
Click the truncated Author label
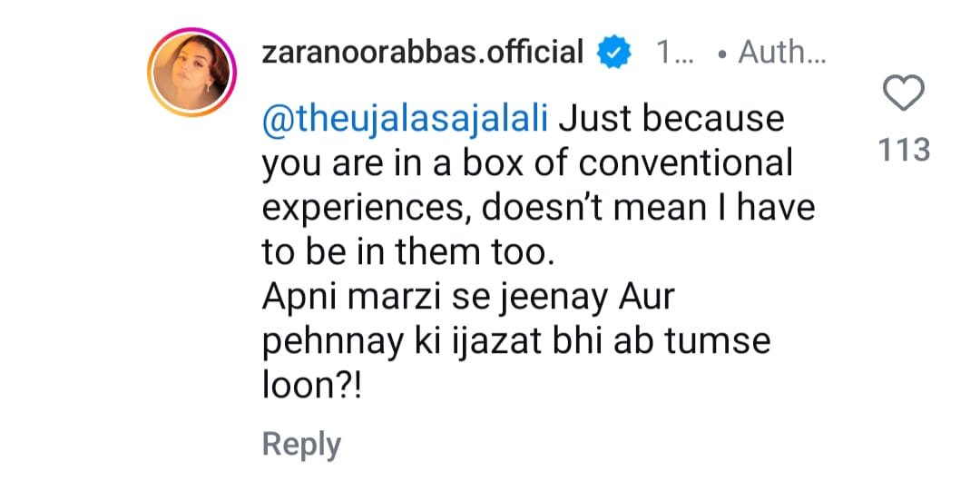tap(781, 54)
